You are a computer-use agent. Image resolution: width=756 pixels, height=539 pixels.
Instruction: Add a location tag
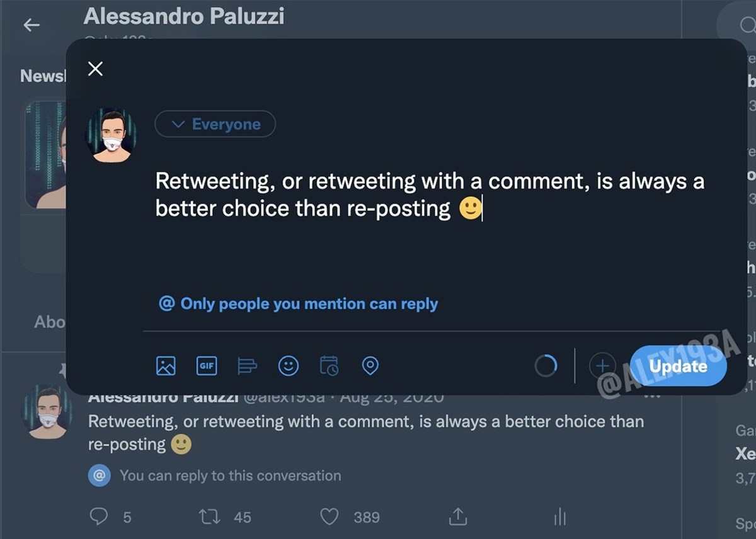[370, 366]
